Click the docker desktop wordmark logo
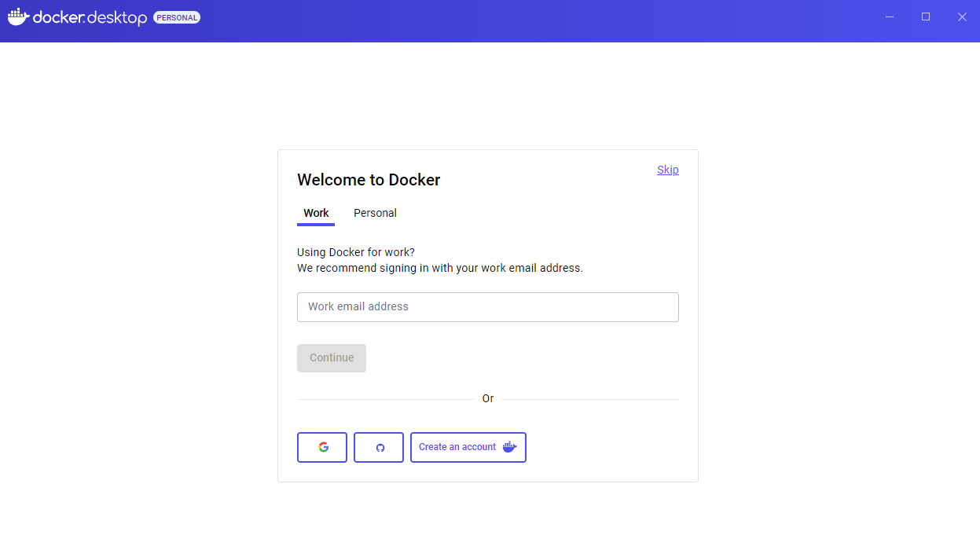Screen dimensions: 980x546 pyautogui.click(x=90, y=17)
